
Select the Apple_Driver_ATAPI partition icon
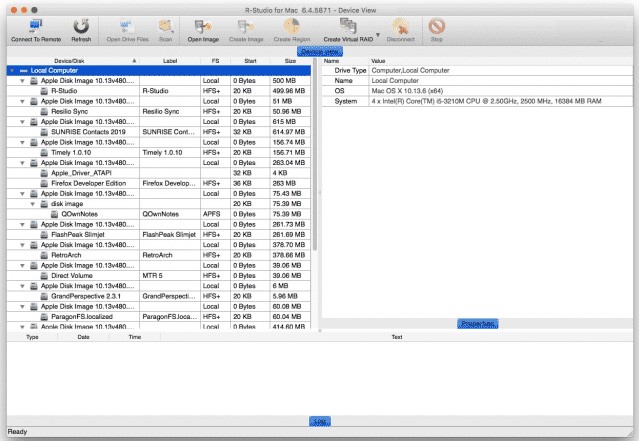[x=44, y=173]
